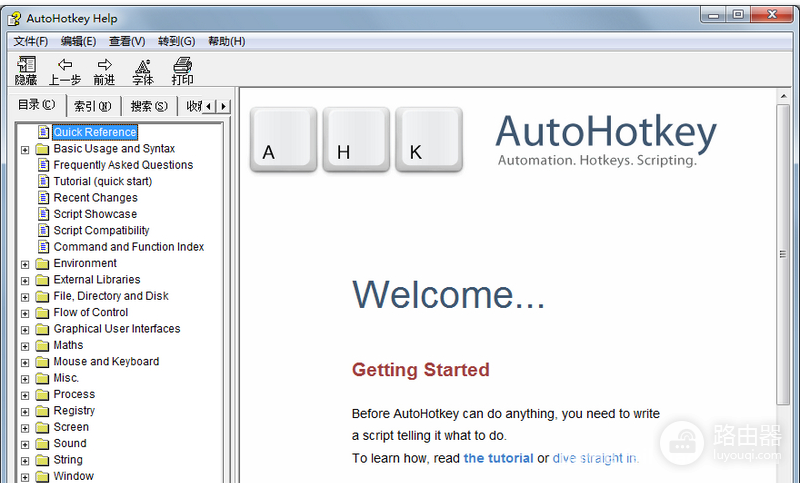Expand the Mouse and Keyboard node
Viewport: 800px width, 483px height.
(24, 363)
